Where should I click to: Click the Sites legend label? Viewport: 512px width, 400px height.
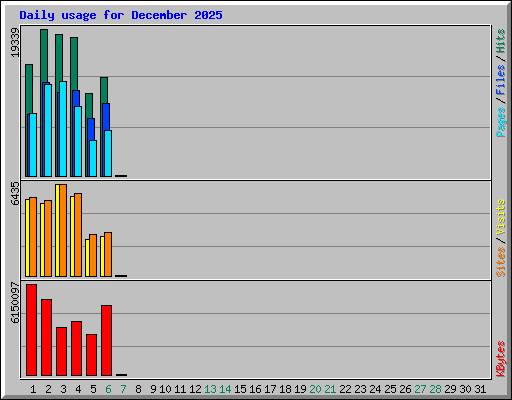[501, 262]
